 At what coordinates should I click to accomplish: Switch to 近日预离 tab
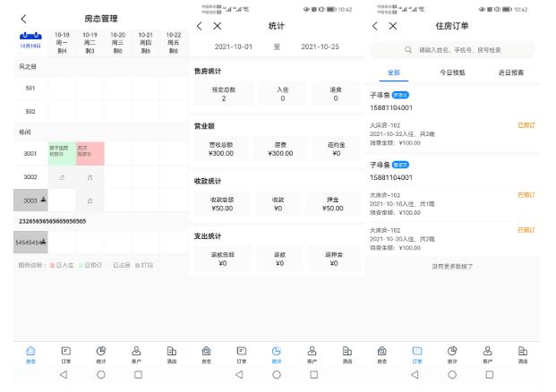click(510, 72)
